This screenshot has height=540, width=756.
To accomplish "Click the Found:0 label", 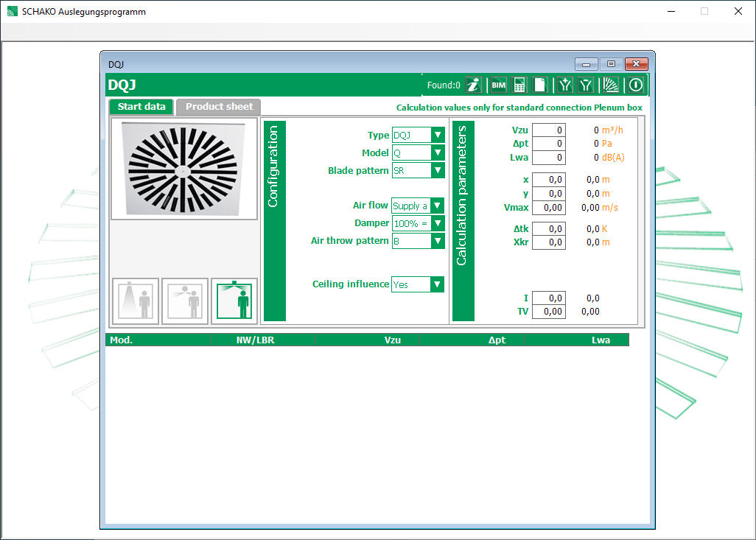I will click(x=444, y=85).
